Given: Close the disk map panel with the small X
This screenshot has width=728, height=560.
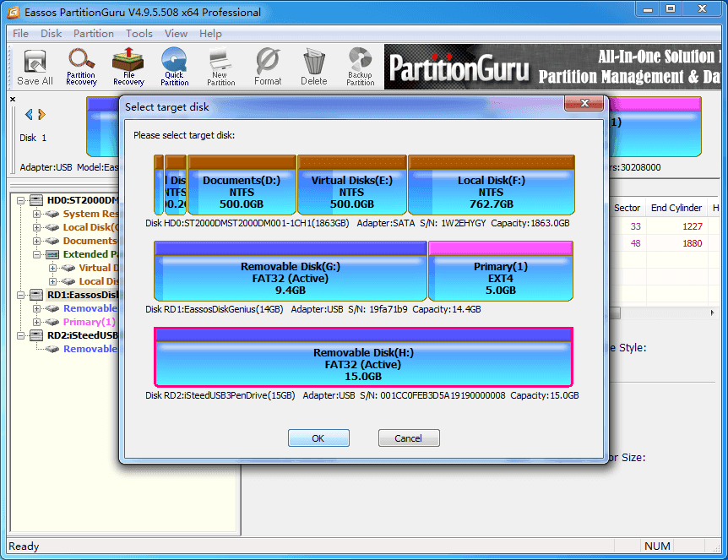Looking at the screenshot, I should coord(13,99).
